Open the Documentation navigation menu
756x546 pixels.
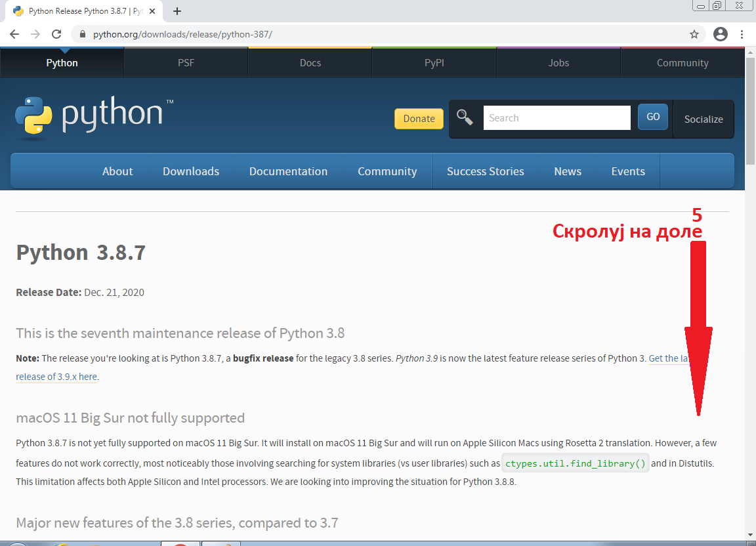288,171
